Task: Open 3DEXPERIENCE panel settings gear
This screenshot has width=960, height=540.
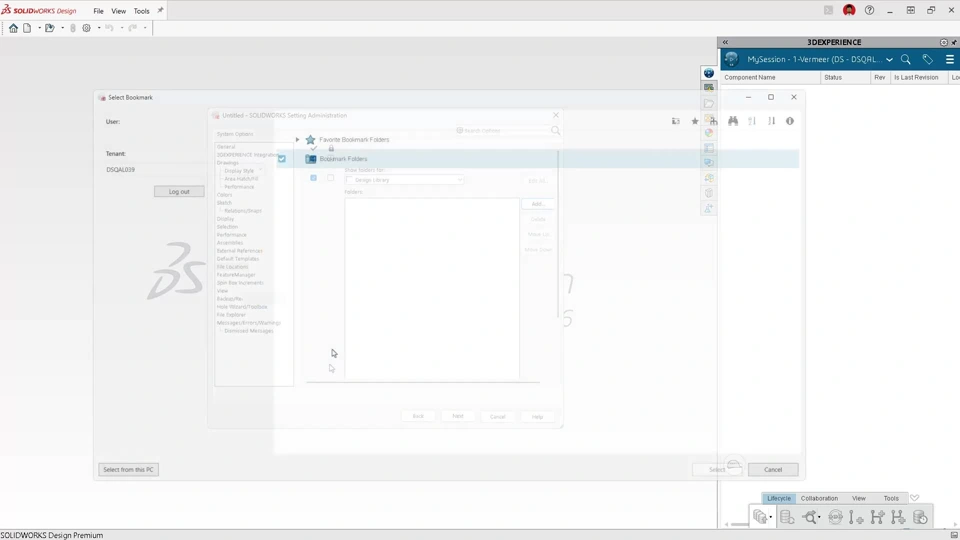Action: tap(943, 42)
